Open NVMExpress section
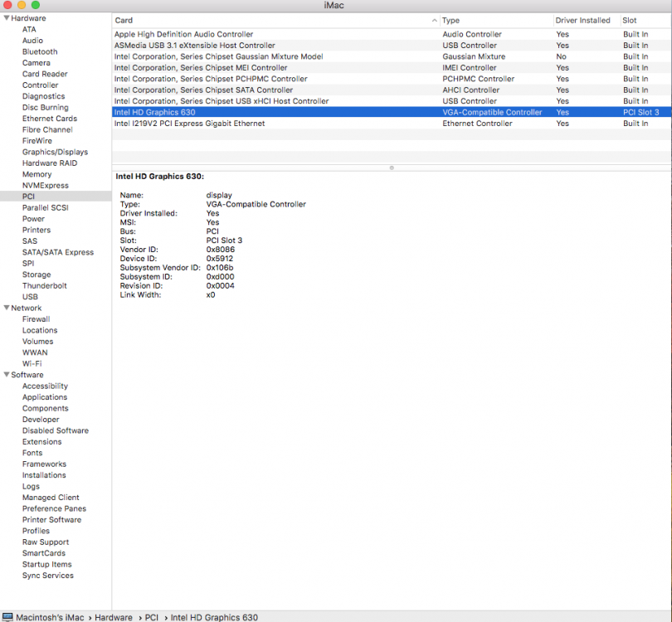This screenshot has height=622, width=672. pyautogui.click(x=46, y=185)
